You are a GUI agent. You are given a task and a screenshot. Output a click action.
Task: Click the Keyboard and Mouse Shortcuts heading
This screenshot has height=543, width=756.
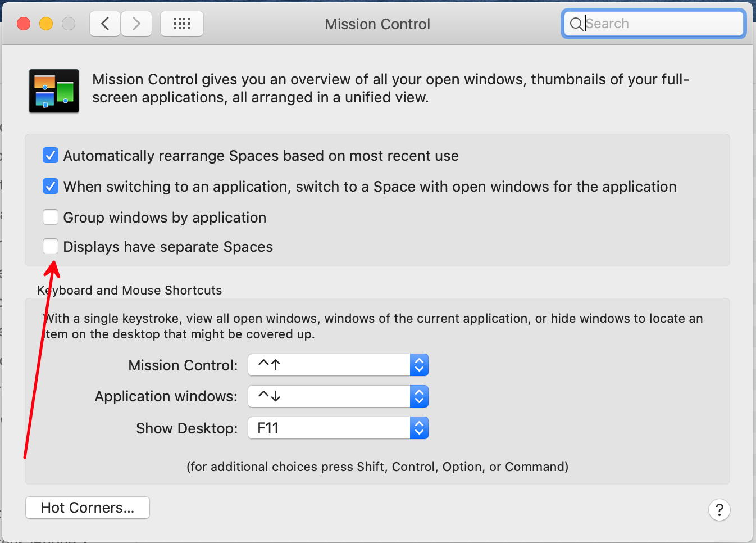(x=130, y=290)
